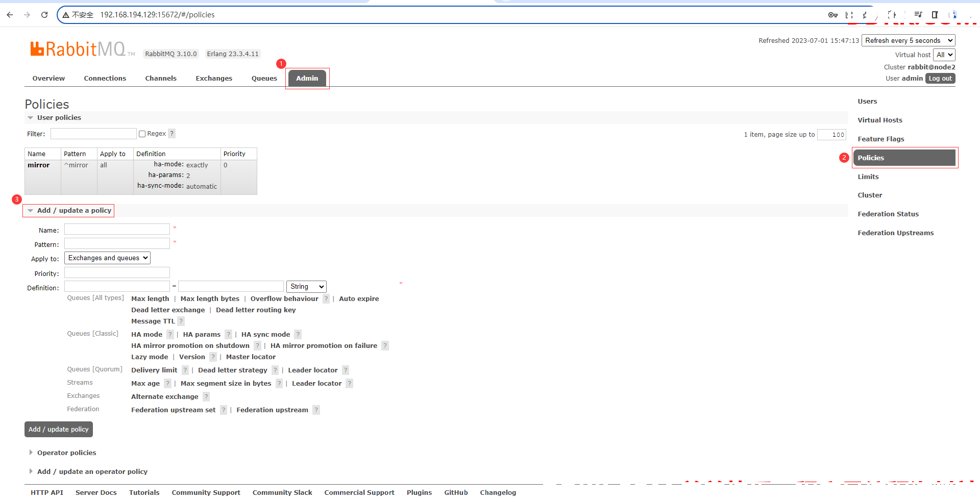Open Limits in the sidebar

point(868,177)
